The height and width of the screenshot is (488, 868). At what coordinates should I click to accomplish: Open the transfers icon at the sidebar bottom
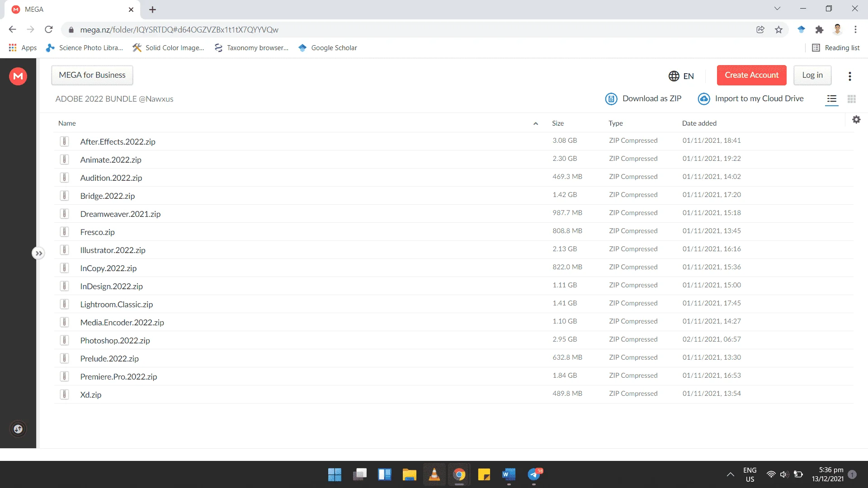pos(18,429)
